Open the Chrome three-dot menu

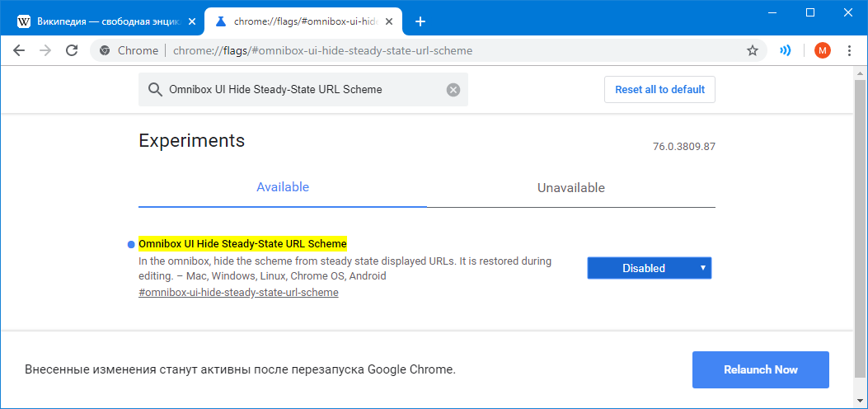(x=850, y=51)
